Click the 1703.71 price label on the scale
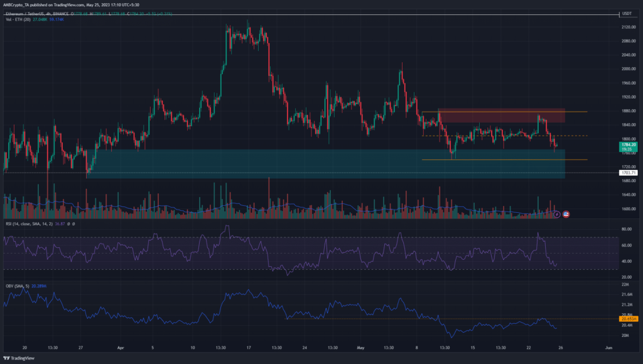This screenshot has height=364, width=643. [x=628, y=172]
